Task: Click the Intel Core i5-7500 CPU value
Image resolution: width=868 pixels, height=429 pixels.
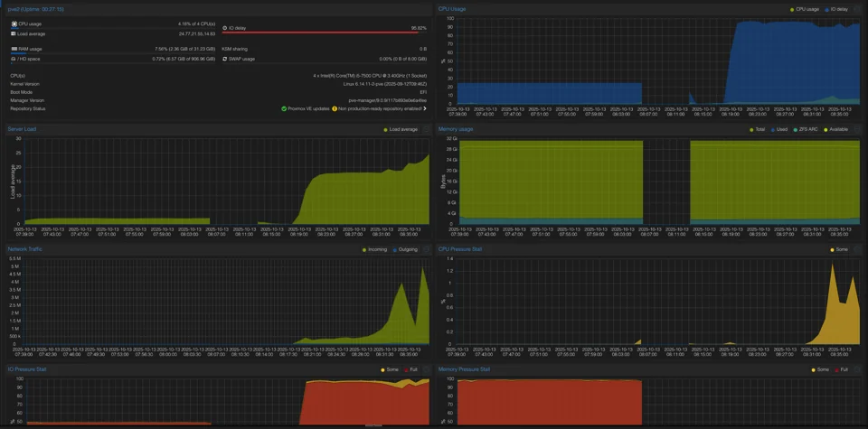Action: click(370, 76)
